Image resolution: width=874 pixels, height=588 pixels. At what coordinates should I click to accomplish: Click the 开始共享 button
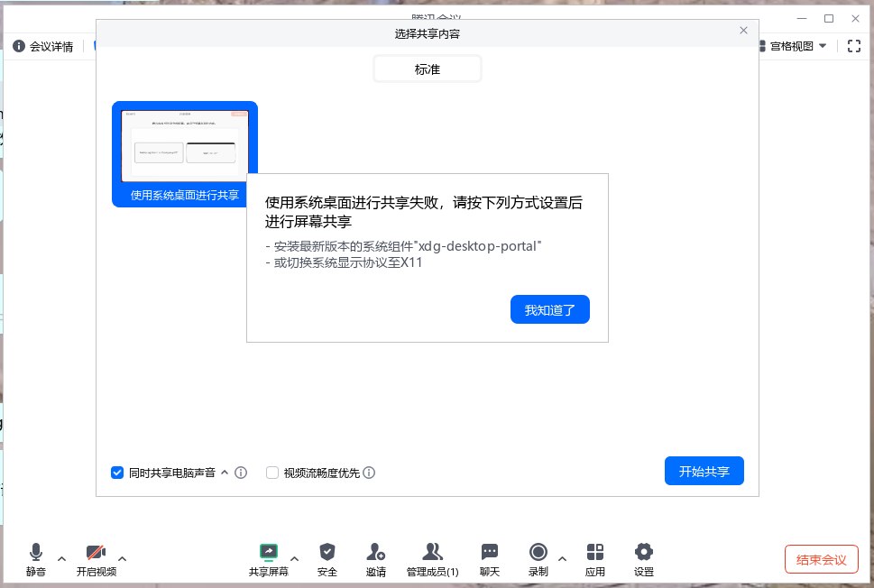coord(704,471)
